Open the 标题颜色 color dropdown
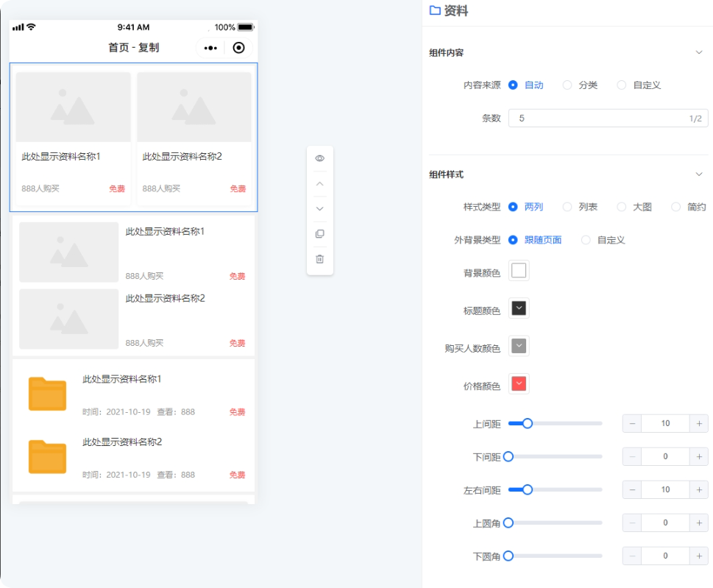Image resolution: width=713 pixels, height=588 pixels. [x=519, y=308]
